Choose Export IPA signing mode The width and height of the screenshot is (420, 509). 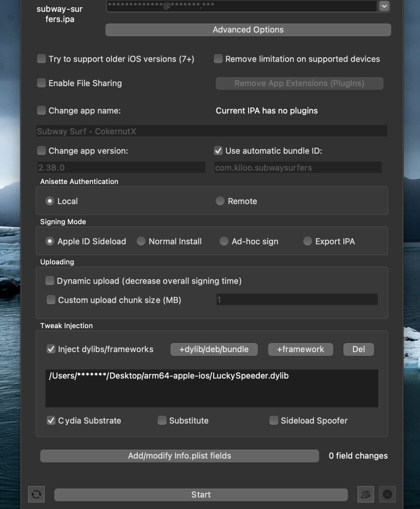[307, 241]
